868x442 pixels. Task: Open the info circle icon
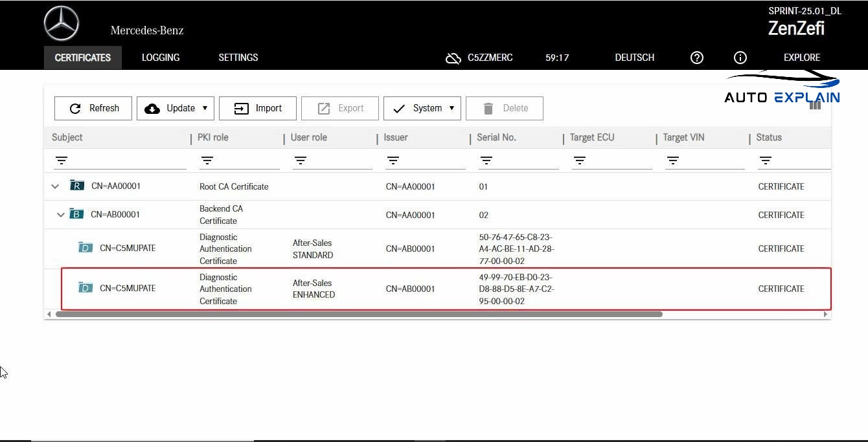click(x=740, y=58)
